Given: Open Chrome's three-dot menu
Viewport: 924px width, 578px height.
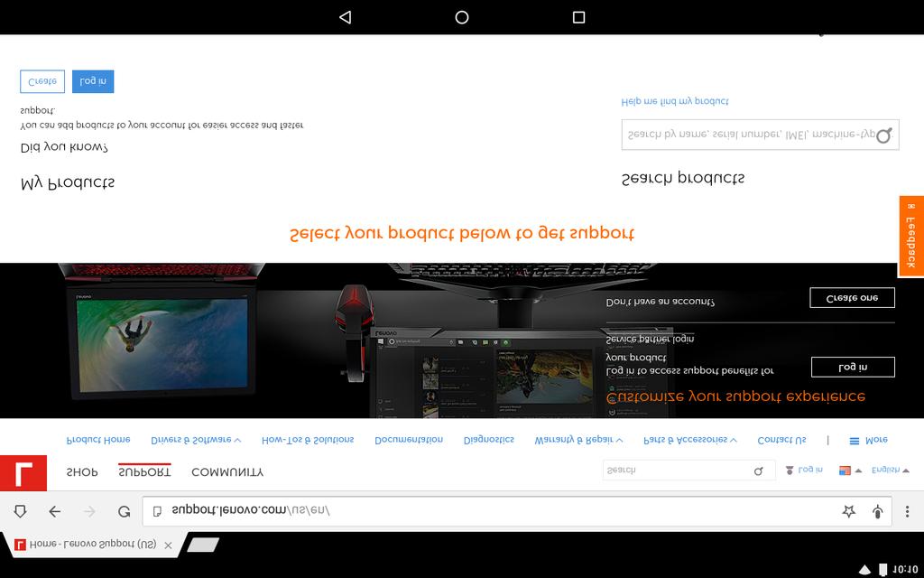Looking at the screenshot, I should (907, 511).
